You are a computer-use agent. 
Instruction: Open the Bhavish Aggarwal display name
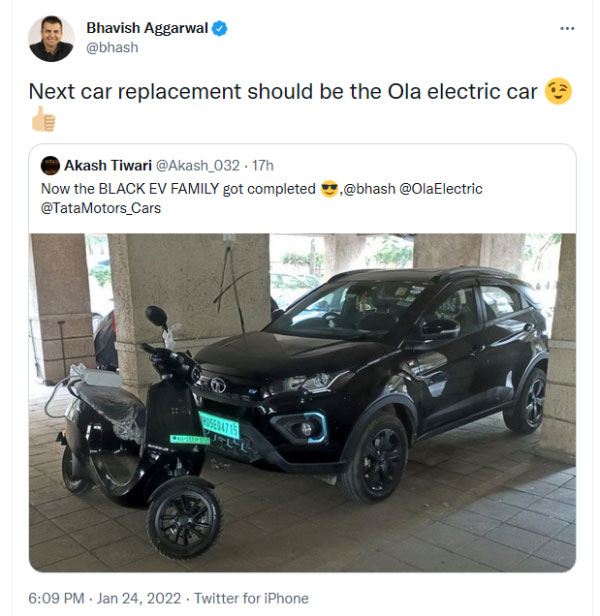(x=146, y=28)
